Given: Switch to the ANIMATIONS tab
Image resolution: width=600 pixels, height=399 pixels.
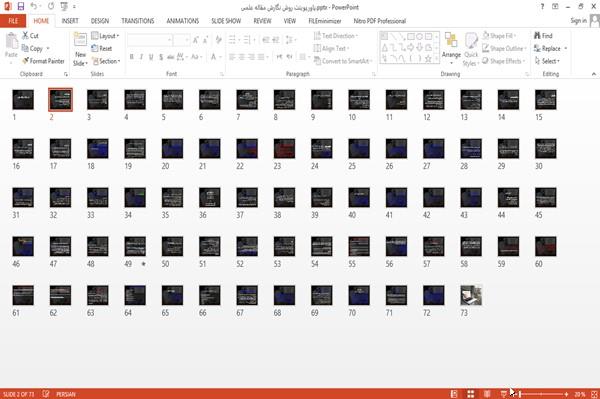Looking at the screenshot, I should tap(183, 21).
